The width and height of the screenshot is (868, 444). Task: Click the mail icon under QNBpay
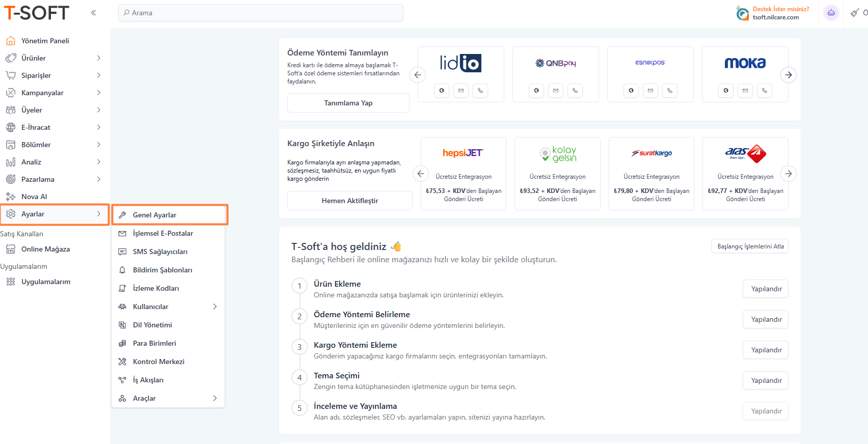coord(555,91)
